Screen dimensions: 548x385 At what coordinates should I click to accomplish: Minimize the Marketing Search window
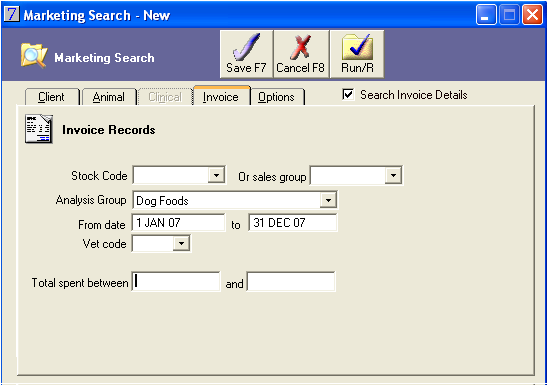(485, 15)
